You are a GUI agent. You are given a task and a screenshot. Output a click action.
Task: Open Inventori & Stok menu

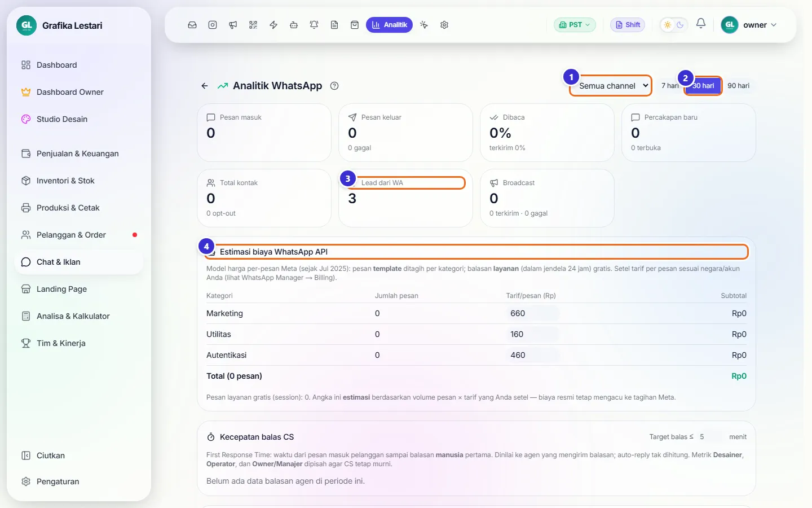79,181
